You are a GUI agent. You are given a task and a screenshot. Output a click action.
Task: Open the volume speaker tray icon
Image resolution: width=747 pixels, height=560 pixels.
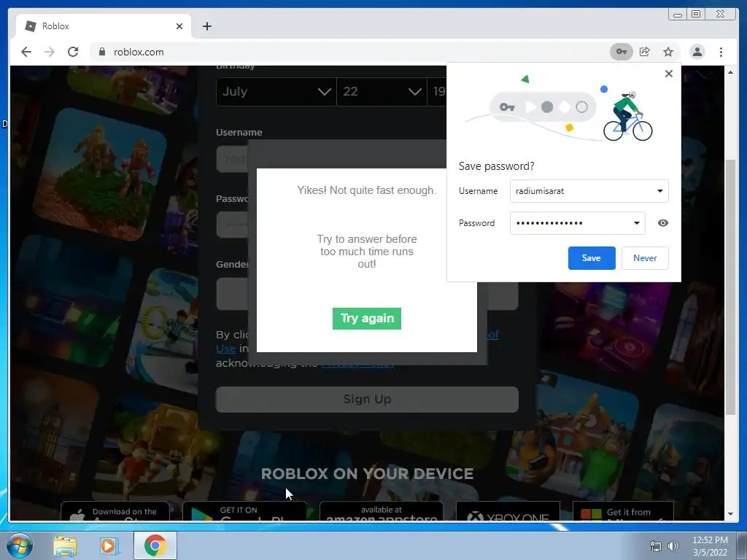[x=673, y=546]
